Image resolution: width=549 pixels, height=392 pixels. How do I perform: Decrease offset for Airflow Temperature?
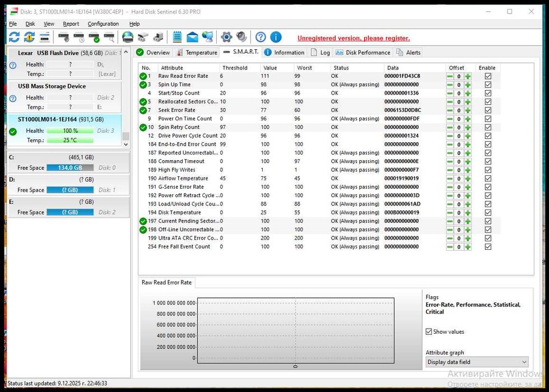click(450, 179)
